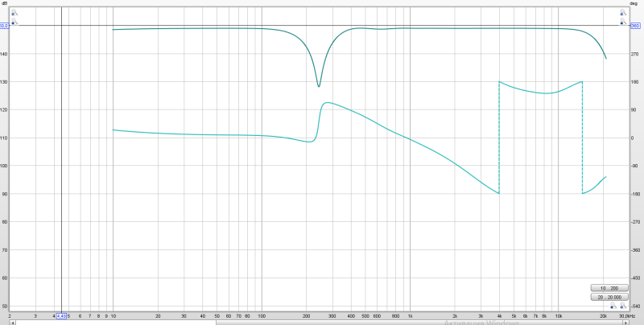Viewport: 644px width, 325px height.
Task: Zoom out the frequency axis with the minus magnifier
Action: tap(613, 306)
